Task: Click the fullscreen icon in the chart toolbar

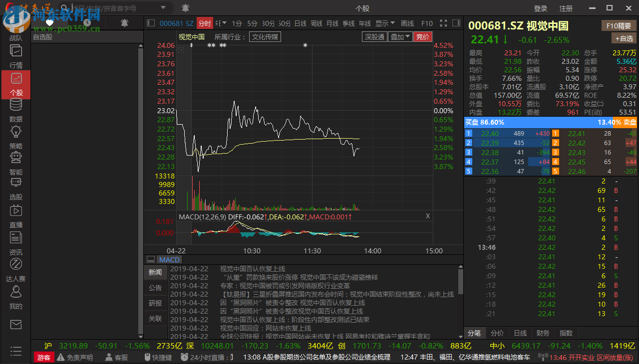Action: tap(443, 22)
